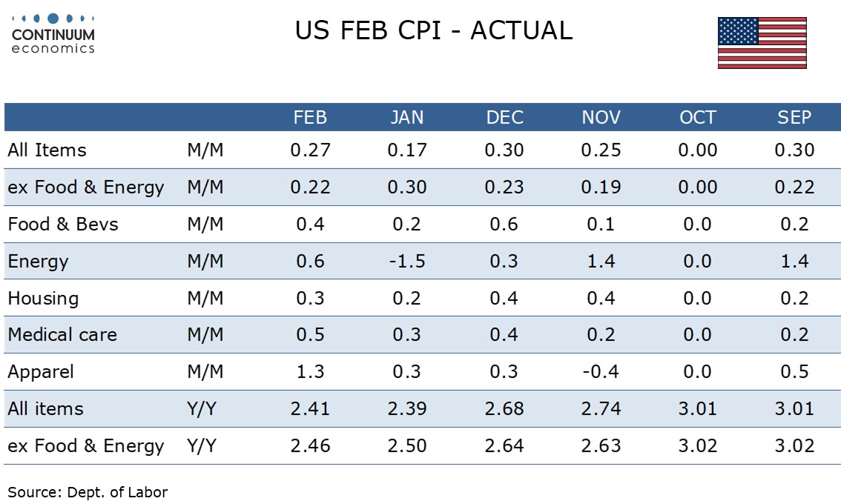Select the Apparel row label
Screen dimensions: 841x504
coord(41,371)
